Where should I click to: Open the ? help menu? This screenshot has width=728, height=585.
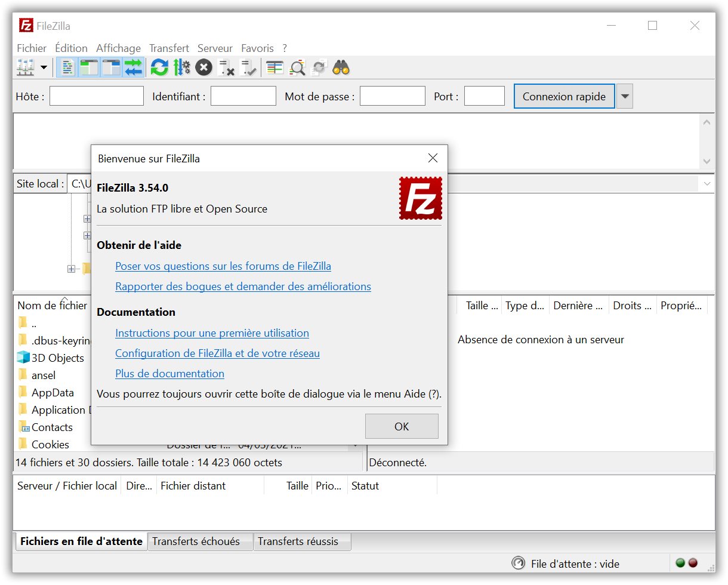click(285, 48)
